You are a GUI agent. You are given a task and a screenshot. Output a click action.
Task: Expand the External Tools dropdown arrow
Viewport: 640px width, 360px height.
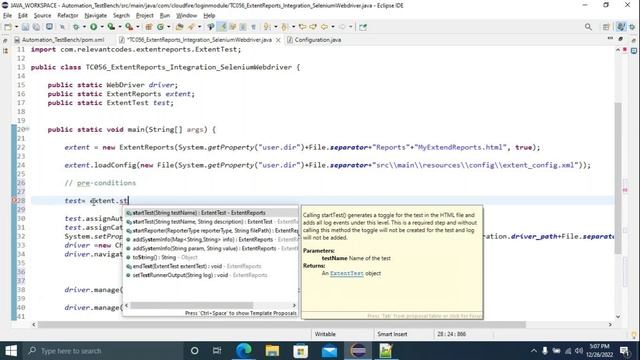tap(138, 27)
